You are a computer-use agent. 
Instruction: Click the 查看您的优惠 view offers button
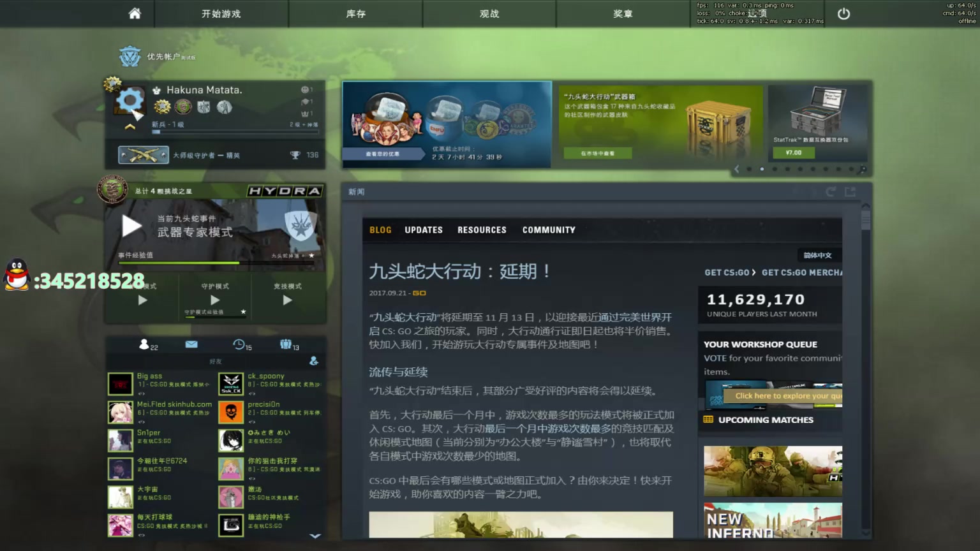click(382, 154)
